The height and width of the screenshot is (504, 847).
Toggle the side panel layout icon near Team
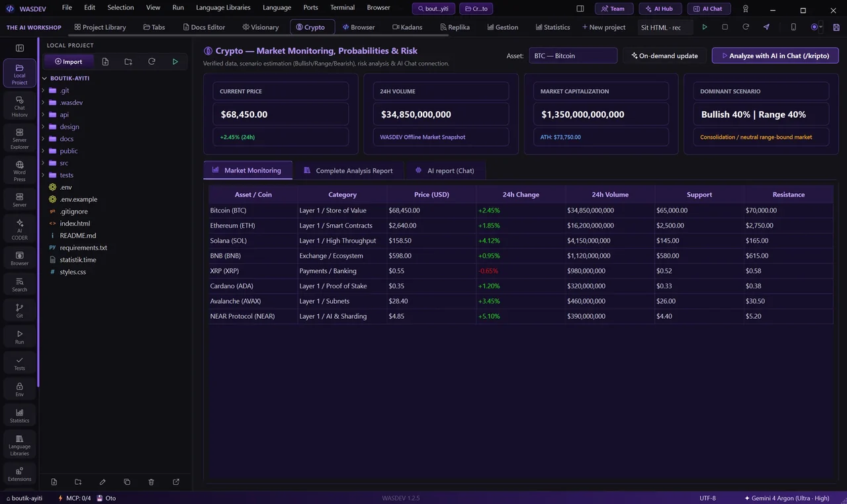(580, 9)
